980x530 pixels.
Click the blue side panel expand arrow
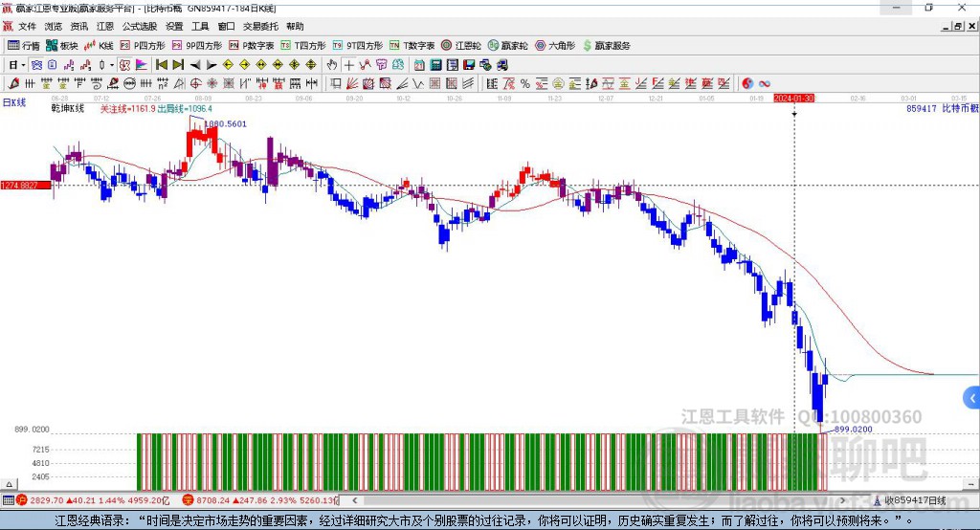[971, 398]
